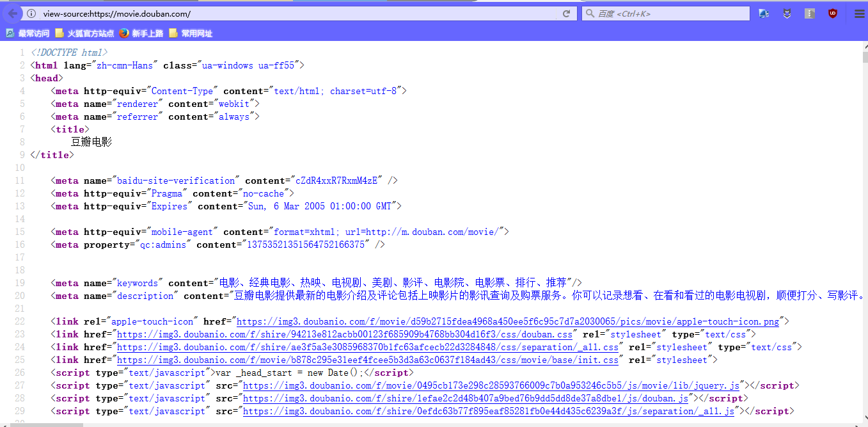This screenshot has height=427, width=868.
Task: Open the 最常访问 bookmark
Action: point(28,33)
